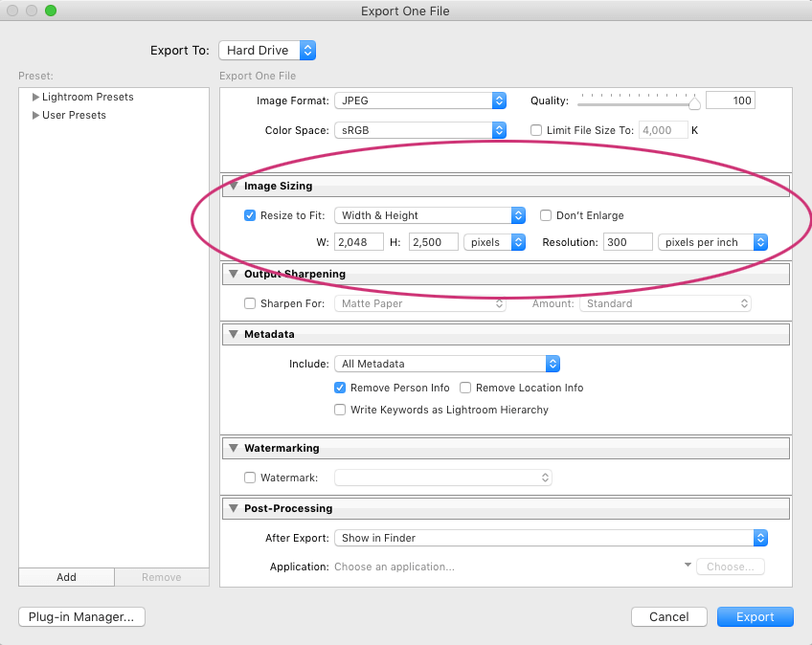Screen dimensions: 812x645
Task: Collapse the Output Sharpening section
Action: [x=233, y=274]
